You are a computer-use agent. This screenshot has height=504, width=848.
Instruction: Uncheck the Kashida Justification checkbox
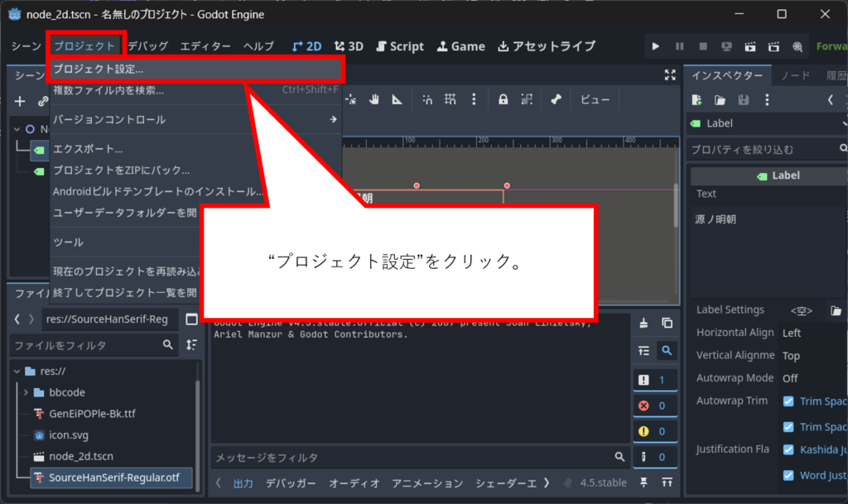point(788,449)
